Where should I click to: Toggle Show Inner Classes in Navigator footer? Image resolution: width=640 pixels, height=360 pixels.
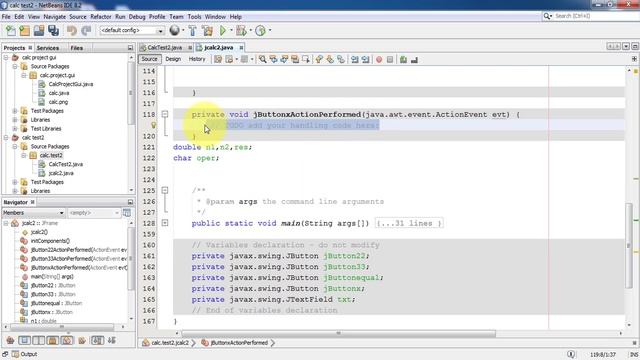pos(67,340)
